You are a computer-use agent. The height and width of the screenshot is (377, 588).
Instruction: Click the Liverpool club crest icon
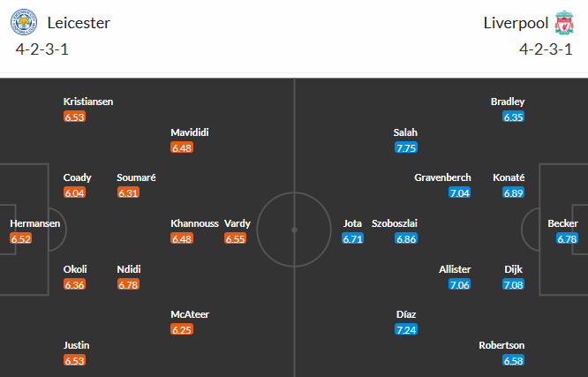click(562, 23)
